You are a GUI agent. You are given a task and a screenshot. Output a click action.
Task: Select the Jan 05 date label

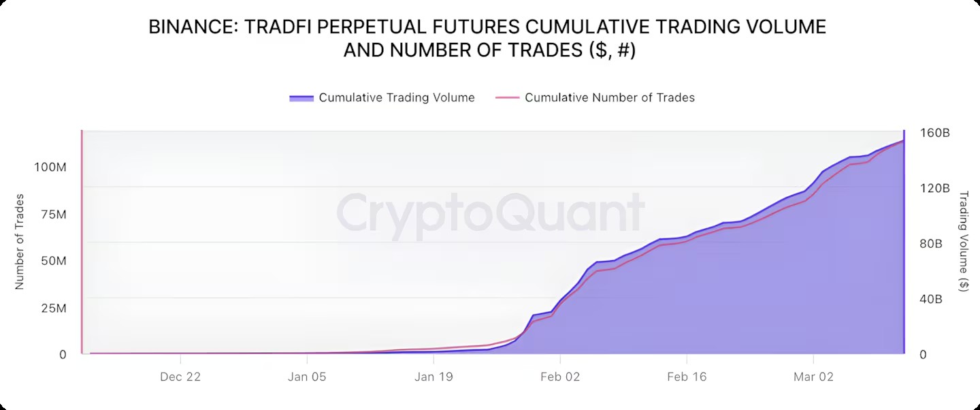pos(307,377)
